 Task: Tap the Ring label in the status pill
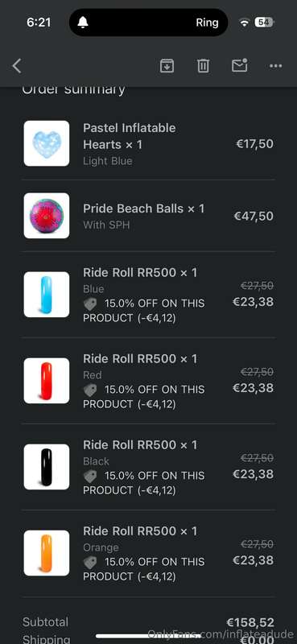pyautogui.click(x=207, y=23)
